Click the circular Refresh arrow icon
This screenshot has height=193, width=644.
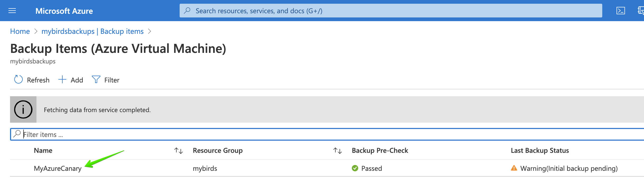(18, 79)
